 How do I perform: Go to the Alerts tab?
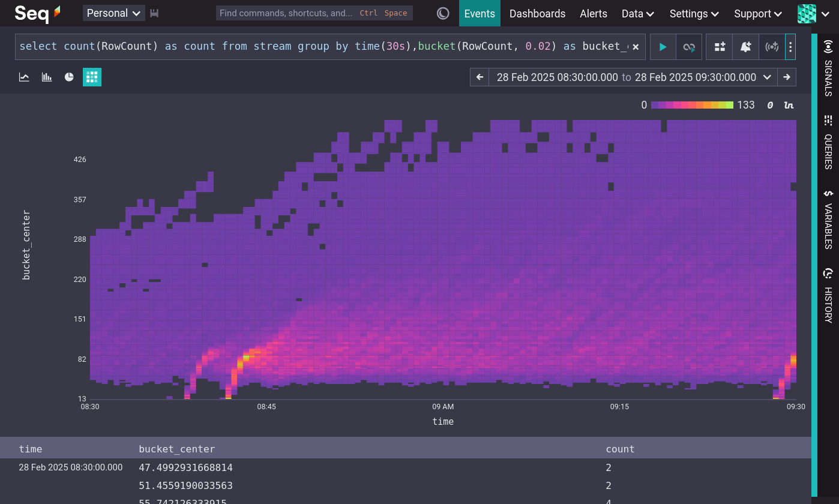(x=594, y=13)
